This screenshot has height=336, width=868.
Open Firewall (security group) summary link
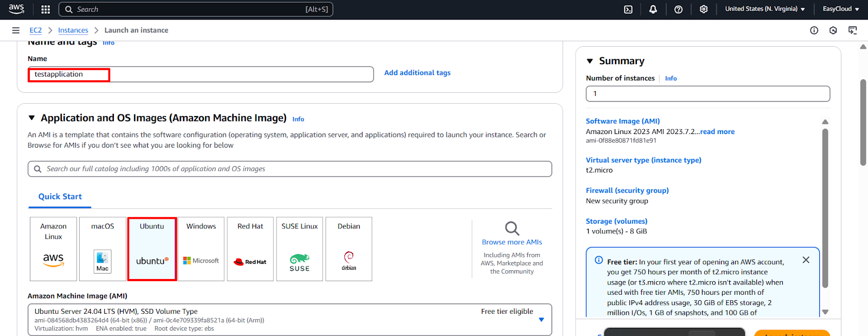click(x=627, y=191)
